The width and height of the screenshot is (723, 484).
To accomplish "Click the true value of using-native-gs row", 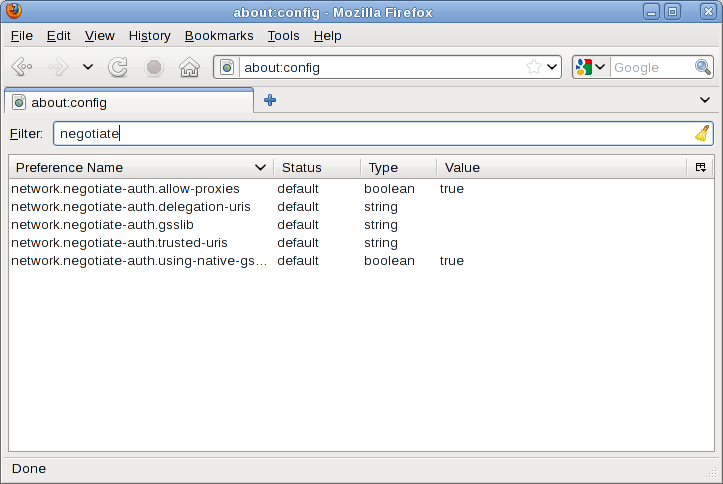I will (452, 260).
